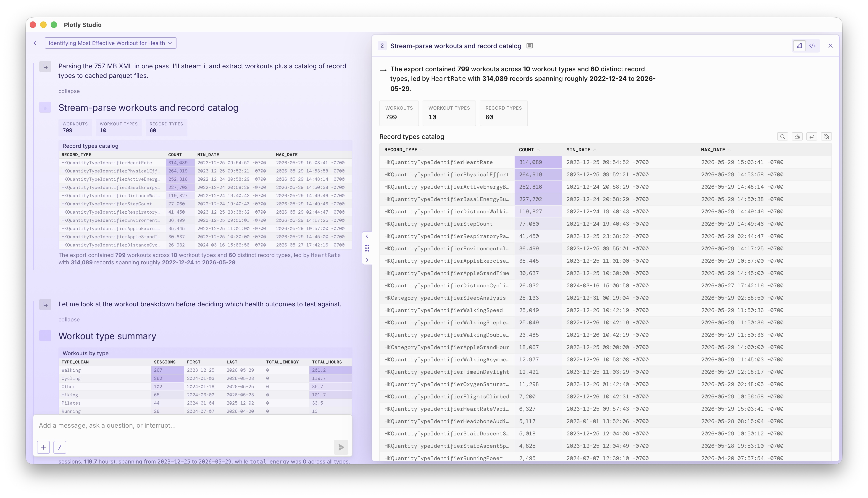
Task: Click the 'Record types catalog' title in chat
Action: [90, 146]
